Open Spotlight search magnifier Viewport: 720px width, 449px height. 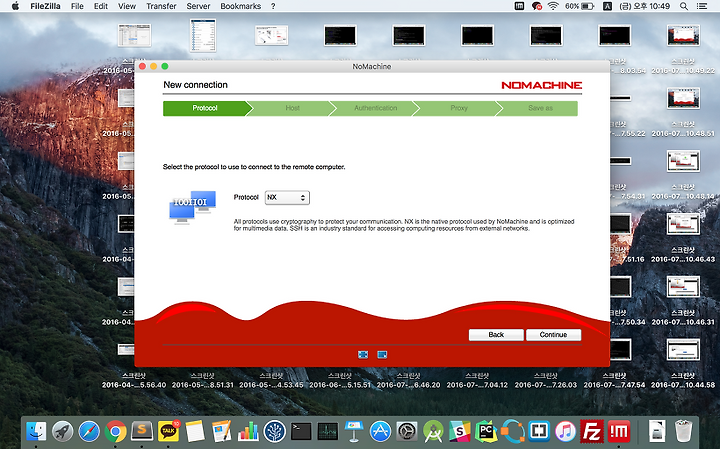point(684,6)
